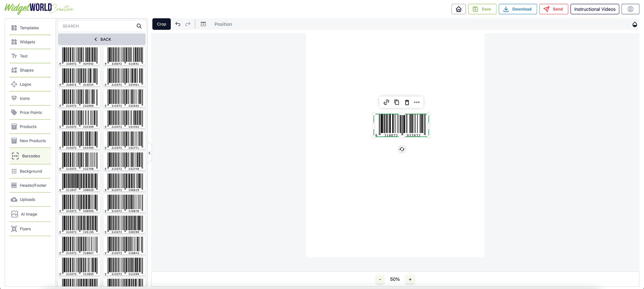Add a link to the selected barcode

386,102
